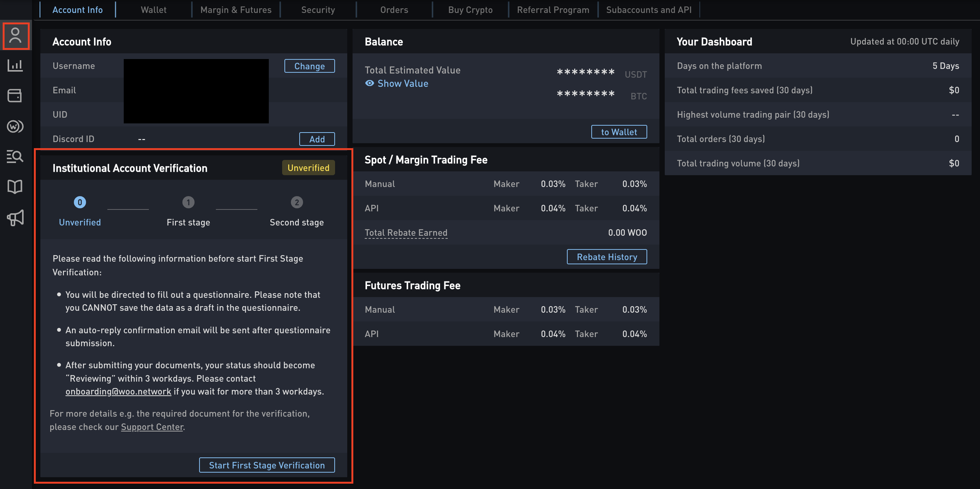The image size is (980, 489).
Task: Click the Change username button
Action: [309, 66]
